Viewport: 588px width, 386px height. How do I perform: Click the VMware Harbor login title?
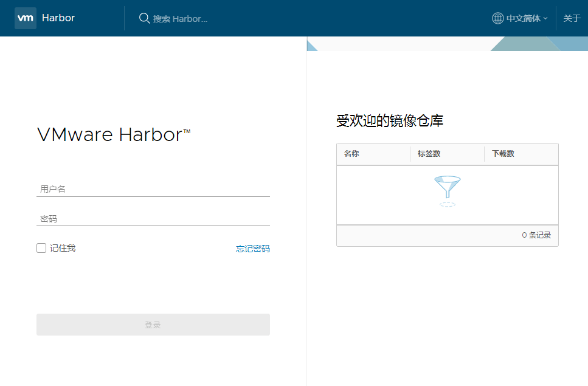tap(114, 134)
